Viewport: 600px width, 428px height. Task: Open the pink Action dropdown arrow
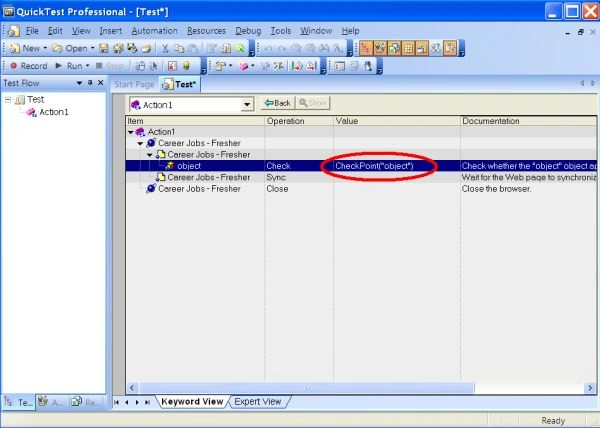[x=253, y=66]
